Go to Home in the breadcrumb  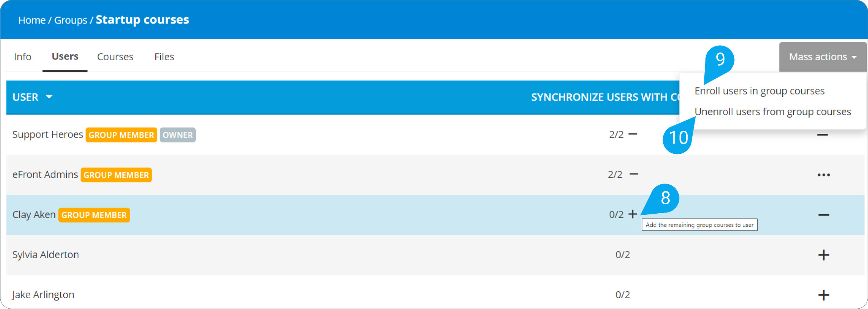[x=32, y=20]
